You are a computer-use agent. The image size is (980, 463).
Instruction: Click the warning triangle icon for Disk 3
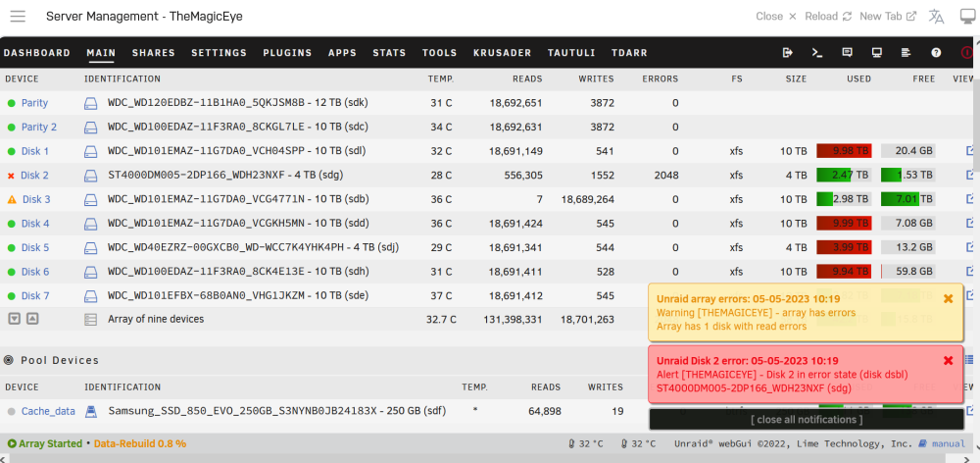tap(12, 199)
